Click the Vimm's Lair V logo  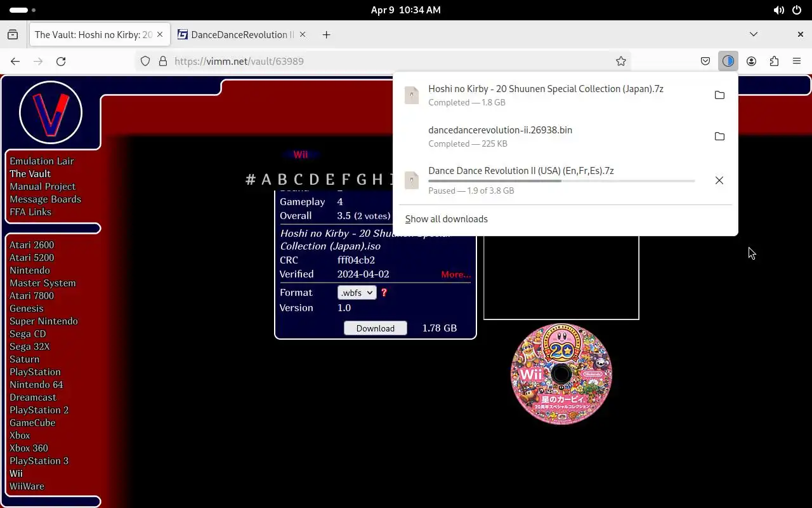point(51,112)
